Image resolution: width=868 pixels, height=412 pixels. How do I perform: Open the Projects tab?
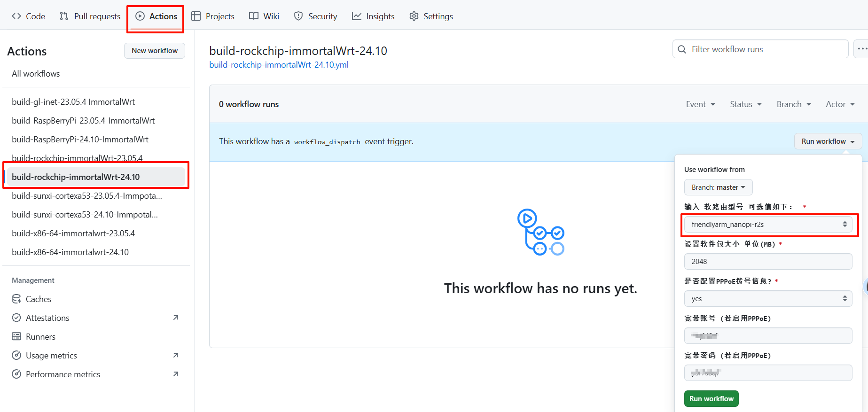tap(213, 16)
